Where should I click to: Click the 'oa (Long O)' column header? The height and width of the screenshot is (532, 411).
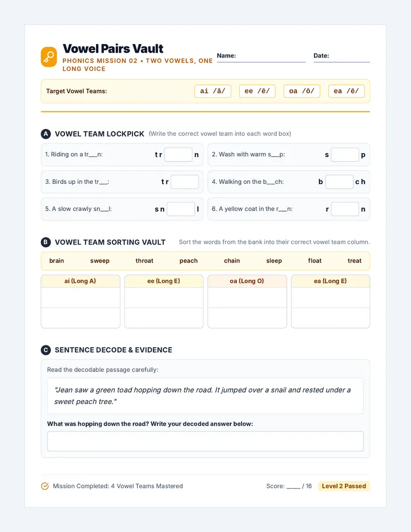pos(247,281)
